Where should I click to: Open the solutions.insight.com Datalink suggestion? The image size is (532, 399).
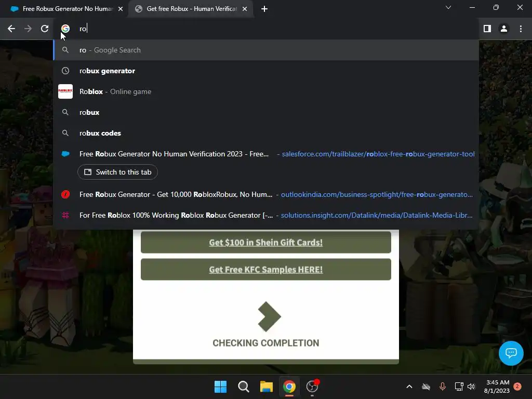[x=267, y=215]
